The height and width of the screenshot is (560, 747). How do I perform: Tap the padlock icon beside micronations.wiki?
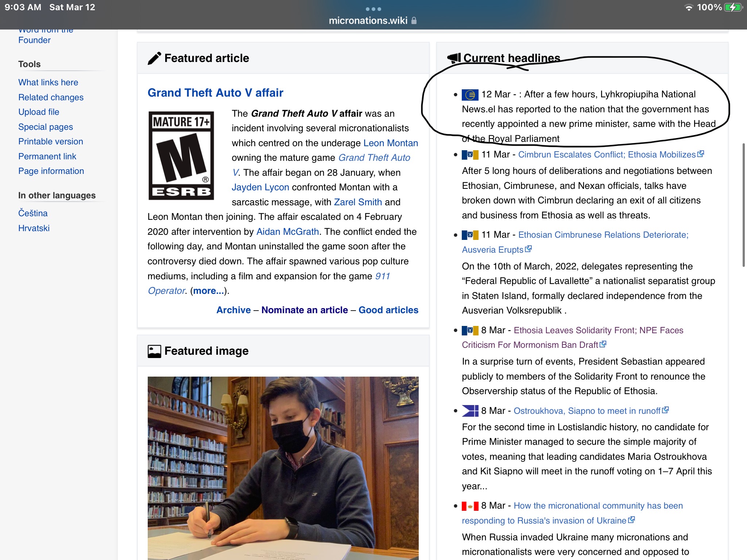coord(414,20)
